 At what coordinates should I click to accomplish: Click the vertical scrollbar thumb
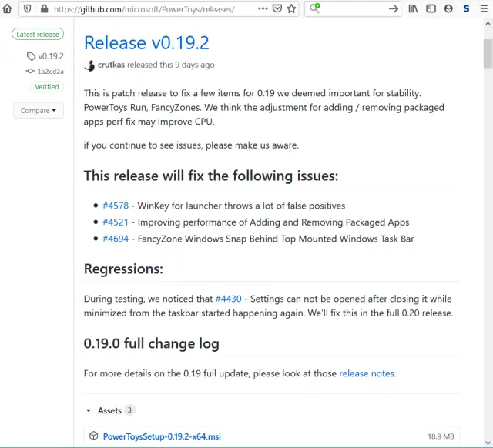pyautogui.click(x=488, y=53)
